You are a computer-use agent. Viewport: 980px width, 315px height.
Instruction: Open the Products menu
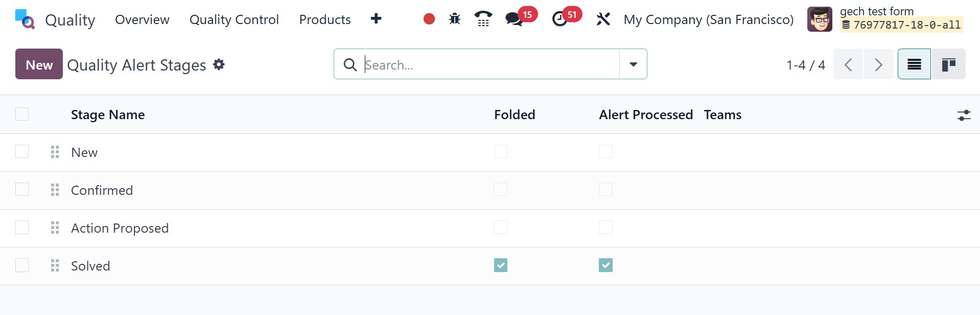(325, 19)
